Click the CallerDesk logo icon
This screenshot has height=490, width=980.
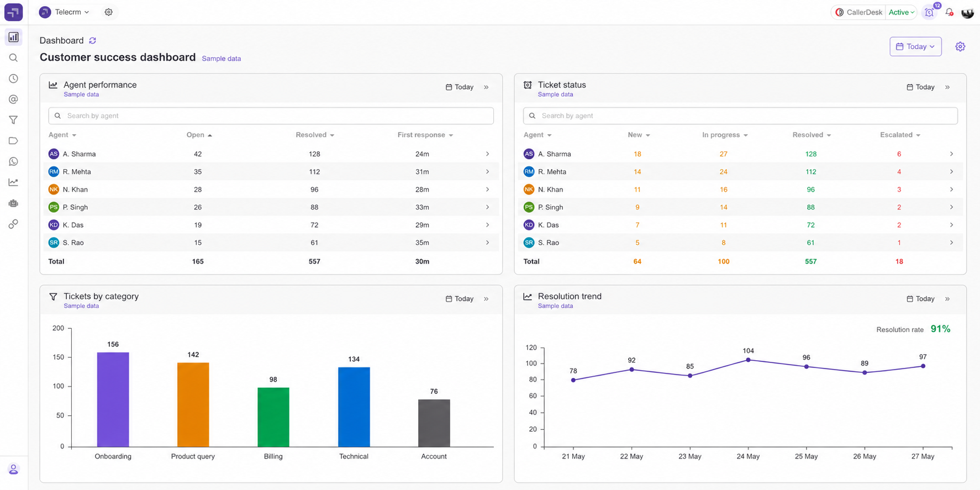840,12
